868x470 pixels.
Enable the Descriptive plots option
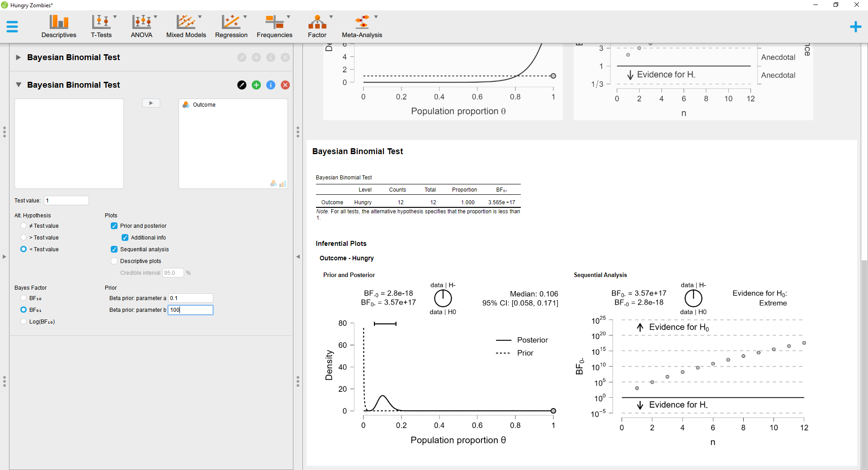click(114, 261)
